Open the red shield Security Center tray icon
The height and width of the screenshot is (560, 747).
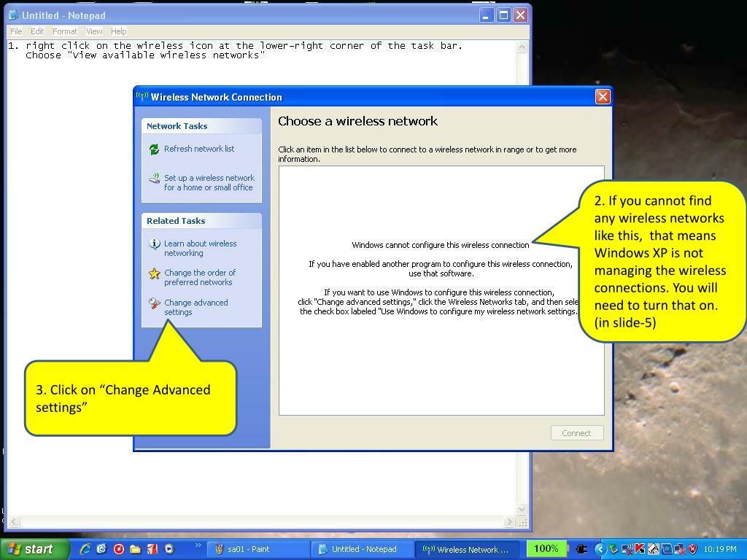[x=693, y=549]
